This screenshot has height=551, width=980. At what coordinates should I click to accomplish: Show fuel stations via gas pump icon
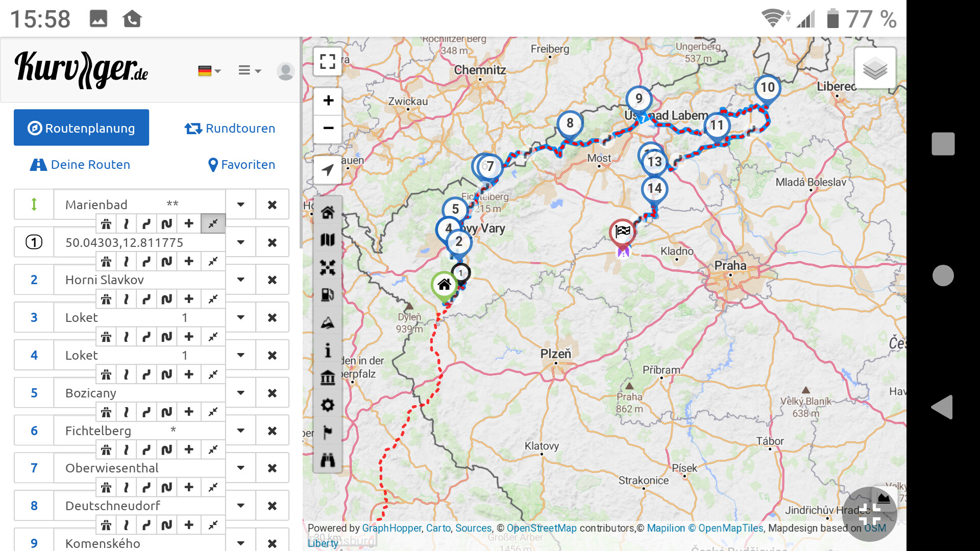pos(328,295)
